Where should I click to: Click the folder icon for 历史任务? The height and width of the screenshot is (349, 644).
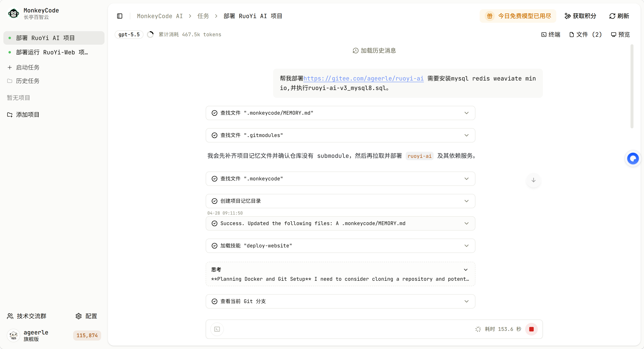click(9, 81)
